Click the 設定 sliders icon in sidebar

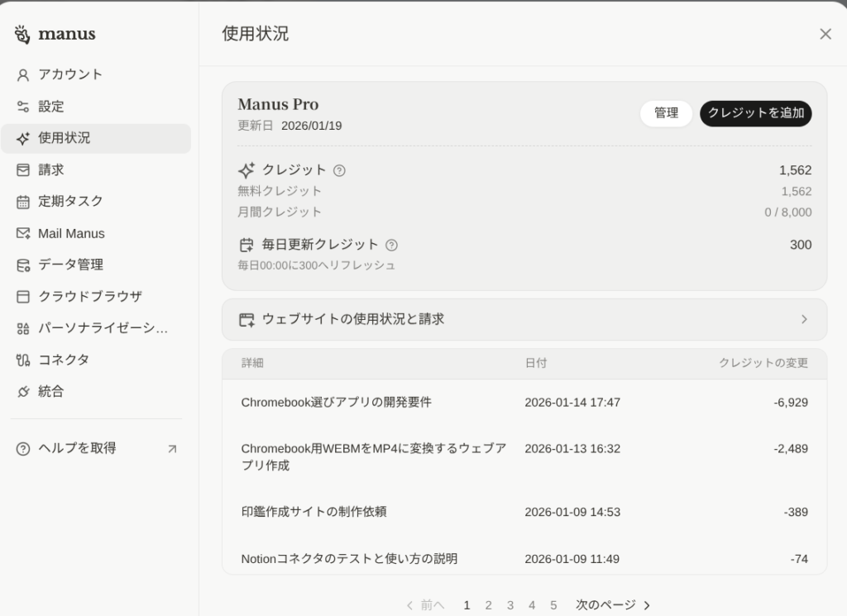[x=23, y=107]
